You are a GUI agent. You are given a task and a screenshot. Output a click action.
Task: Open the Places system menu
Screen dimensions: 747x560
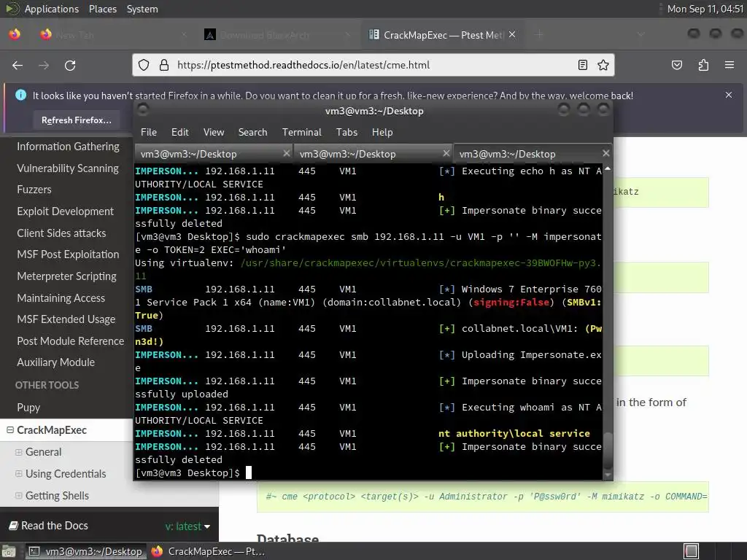tap(102, 9)
